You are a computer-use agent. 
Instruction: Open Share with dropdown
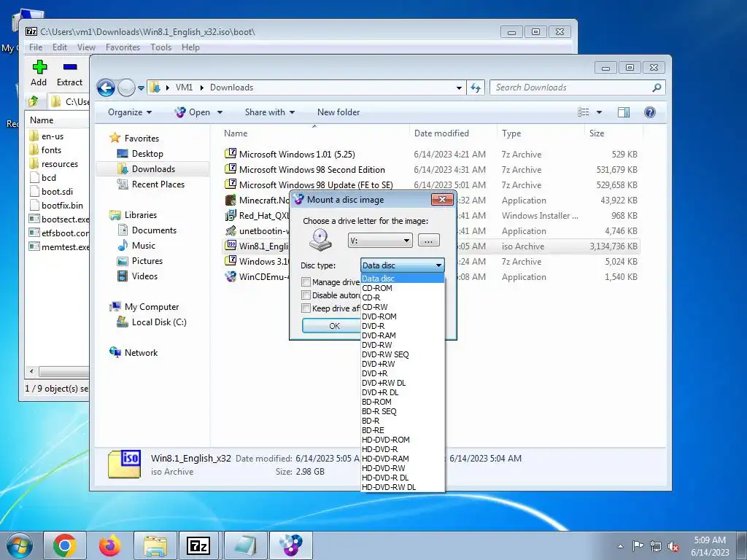pos(270,112)
